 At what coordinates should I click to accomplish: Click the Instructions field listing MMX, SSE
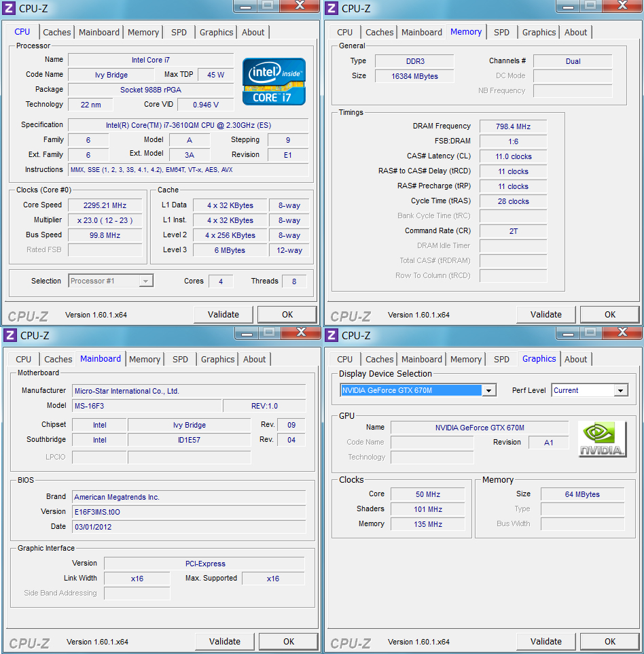(x=188, y=170)
